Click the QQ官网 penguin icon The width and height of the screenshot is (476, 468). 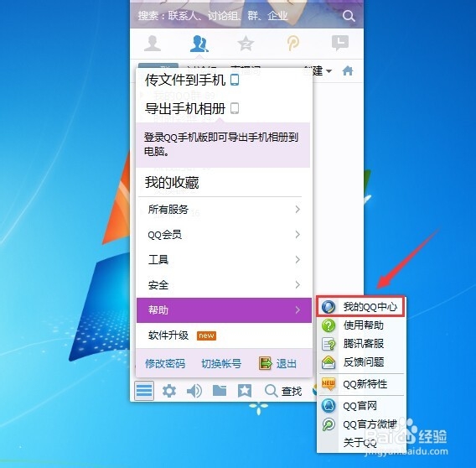[329, 406]
